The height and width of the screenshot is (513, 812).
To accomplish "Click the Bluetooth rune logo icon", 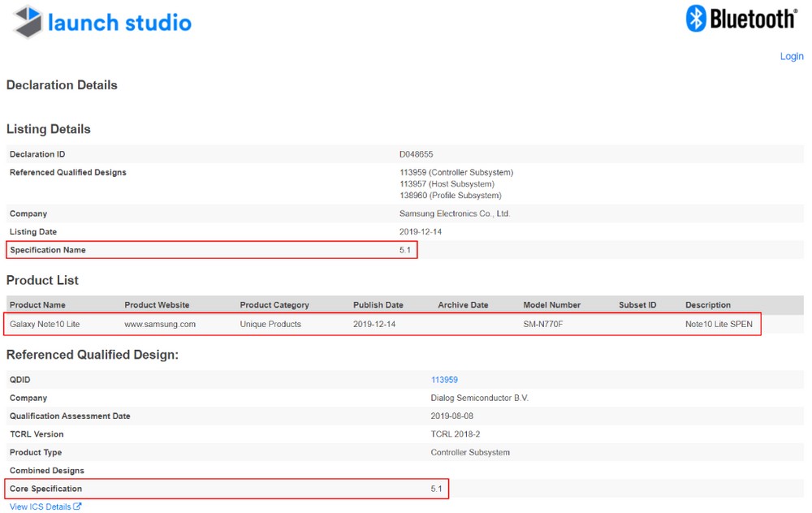I will (x=696, y=19).
